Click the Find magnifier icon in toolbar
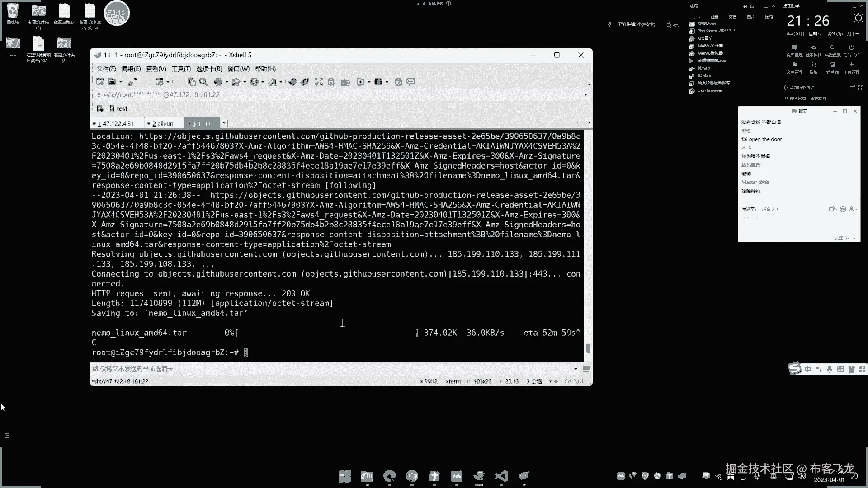Screen dimensions: 868x488 pyautogui.click(x=203, y=82)
